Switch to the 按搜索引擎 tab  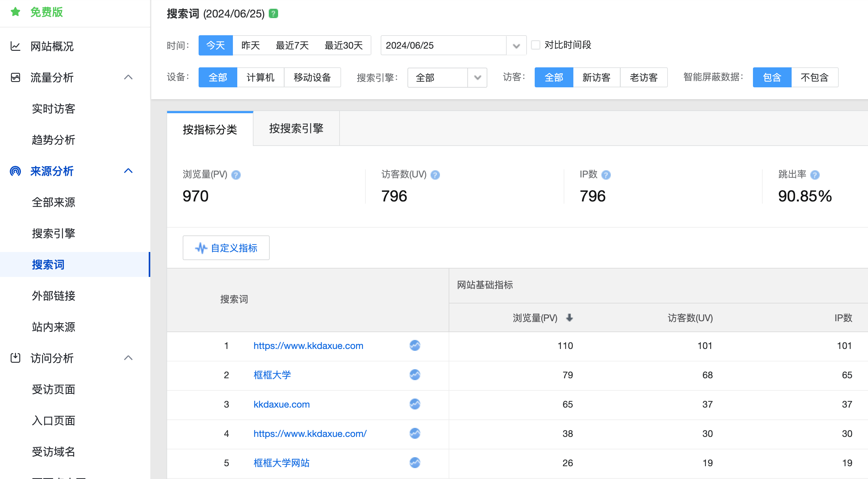(296, 128)
